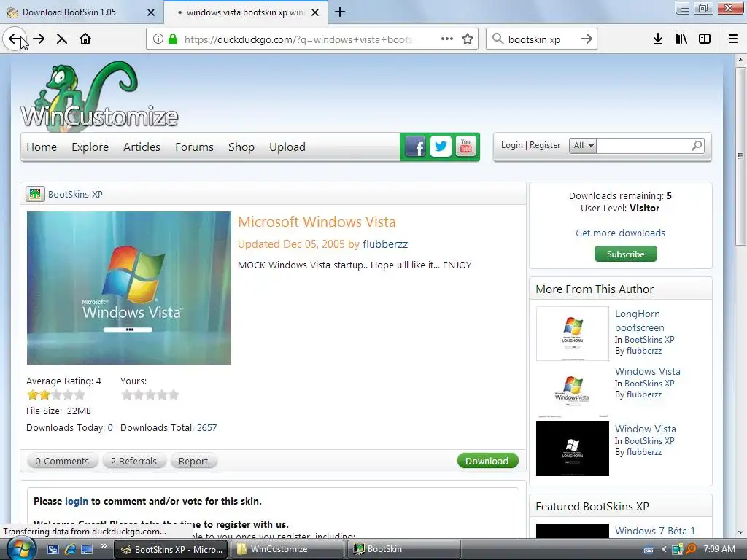Open the Explore menu item

(x=90, y=147)
